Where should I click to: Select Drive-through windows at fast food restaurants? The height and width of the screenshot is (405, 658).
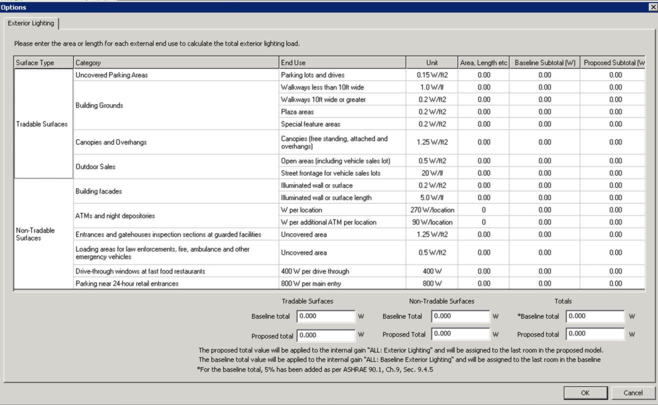pos(176,271)
